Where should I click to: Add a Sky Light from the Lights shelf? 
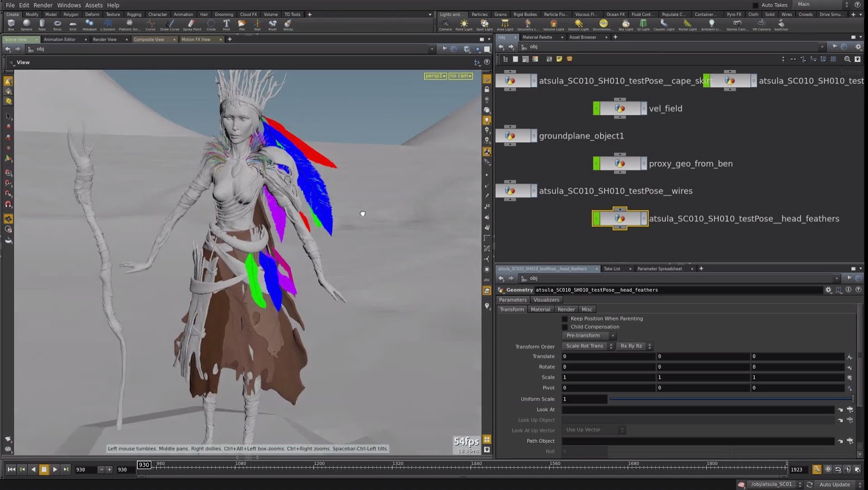pyautogui.click(x=626, y=24)
